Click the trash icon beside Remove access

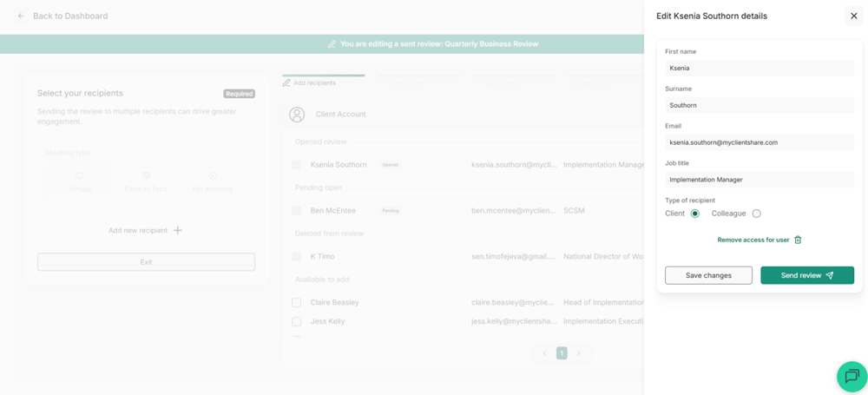tap(798, 240)
